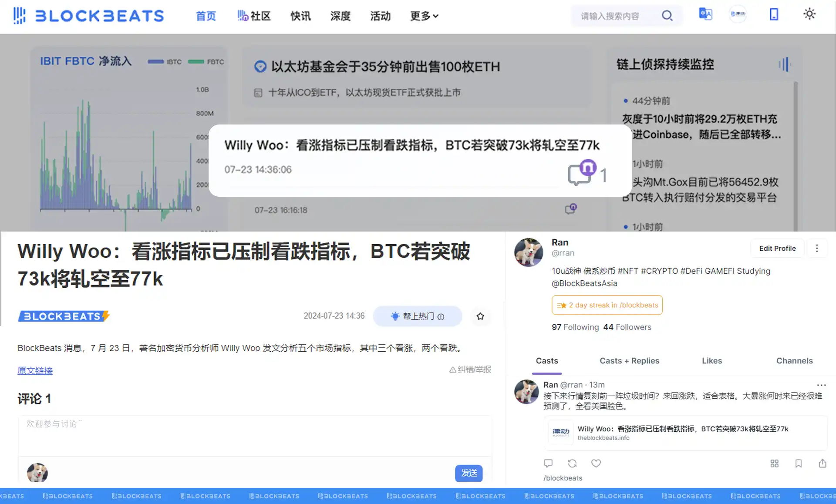Open the 快讯 nav menu item

pos(300,16)
